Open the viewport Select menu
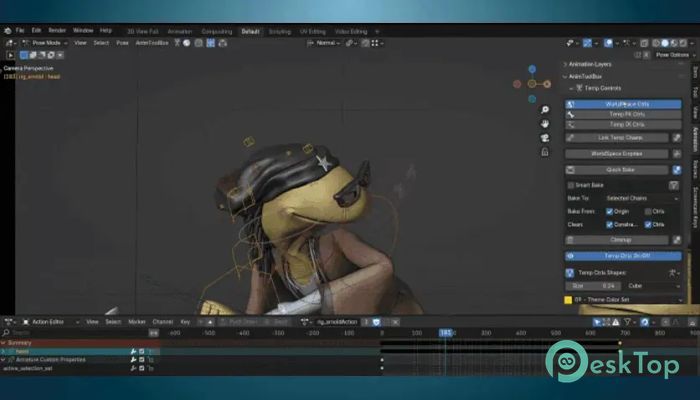This screenshot has height=400, width=700. click(101, 43)
